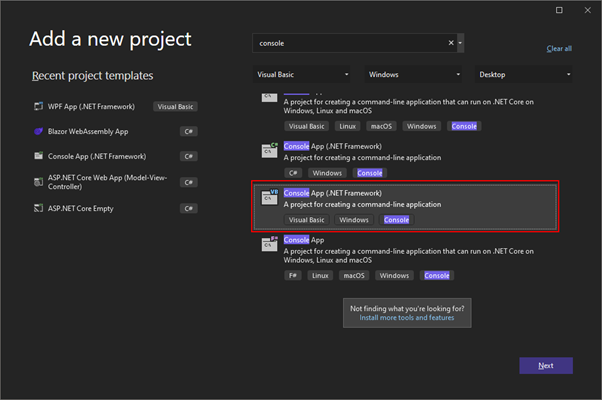Click the Blazor WebAssembly App icon
Image resolution: width=602 pixels, height=400 pixels.
(38, 131)
